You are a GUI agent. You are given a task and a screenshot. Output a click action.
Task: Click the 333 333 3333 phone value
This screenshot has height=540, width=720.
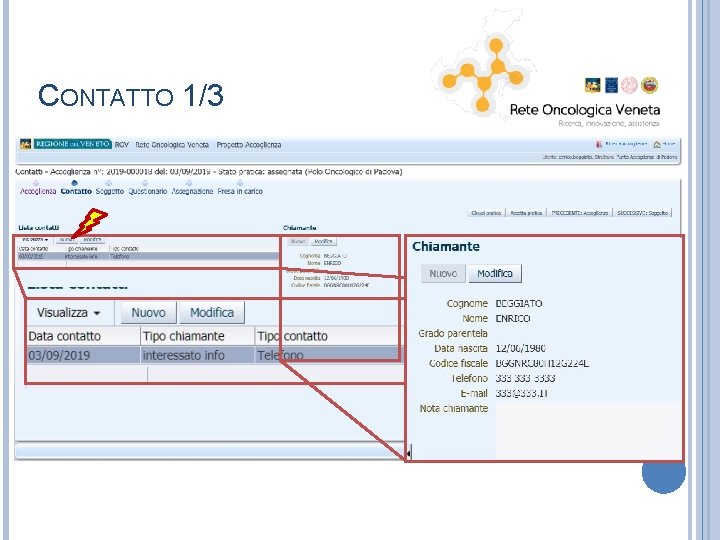(x=525, y=378)
